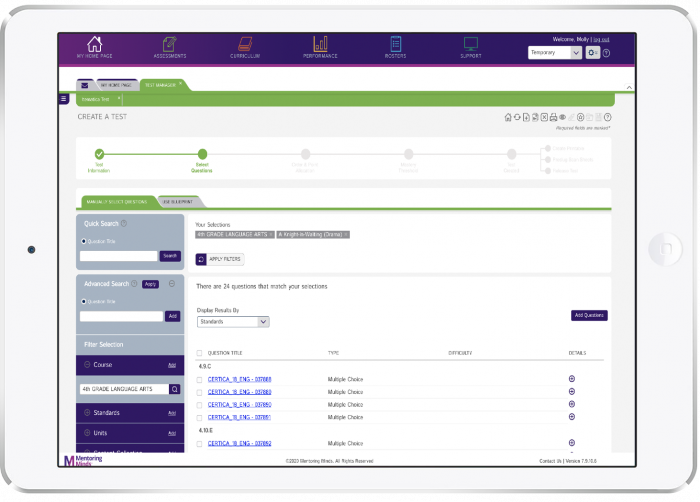This screenshot has width=700, height=502.
Task: Open the Support monitor icon
Action: coord(470,47)
